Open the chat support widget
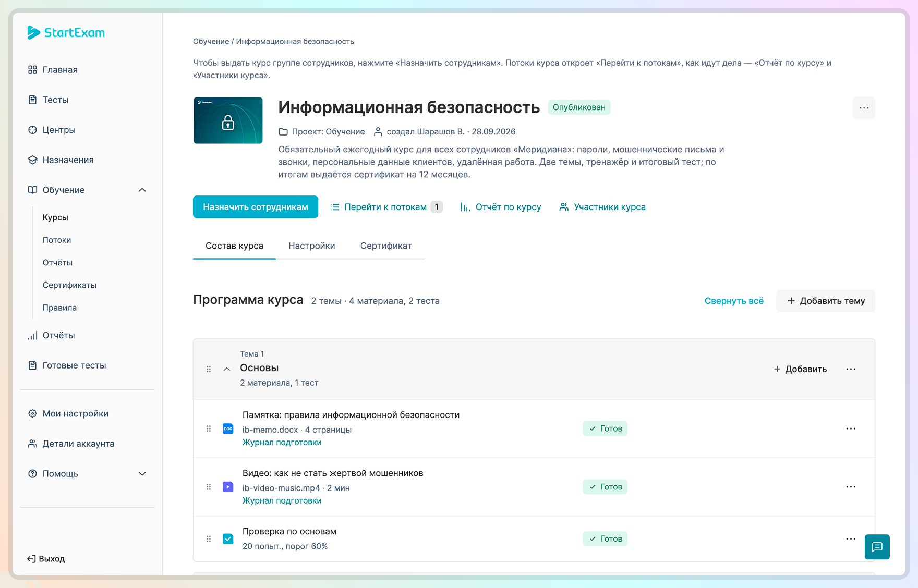Viewport: 918px width, 588px height. [877, 547]
